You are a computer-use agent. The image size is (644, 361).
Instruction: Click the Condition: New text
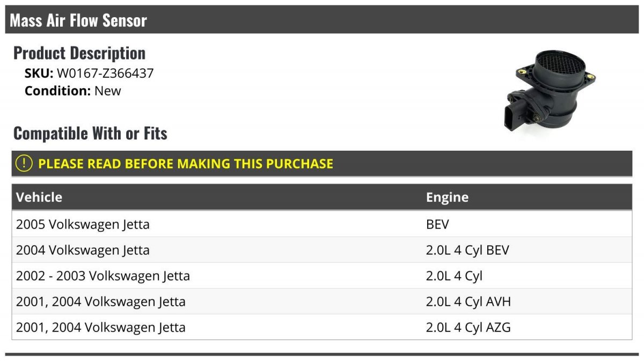[x=72, y=91]
